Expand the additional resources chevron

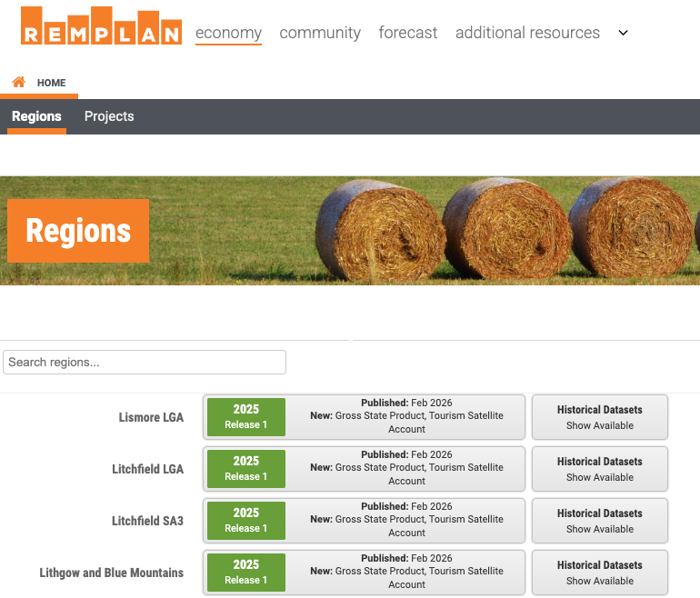[x=623, y=33]
